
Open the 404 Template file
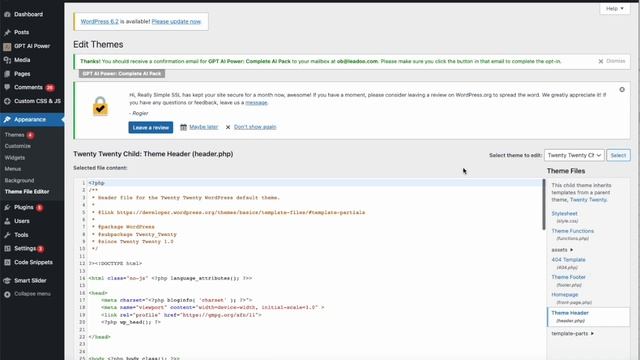click(x=568, y=260)
